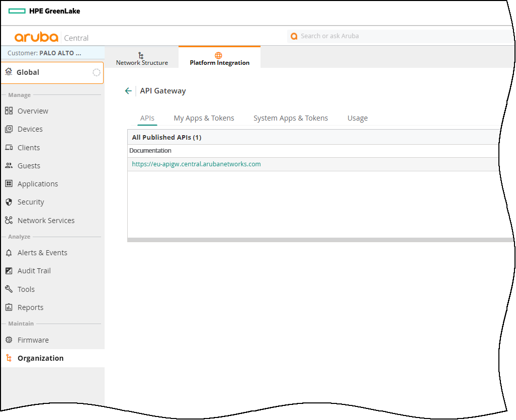Switch to Network Structure tab
Screen dimensions: 516x420
point(142,58)
